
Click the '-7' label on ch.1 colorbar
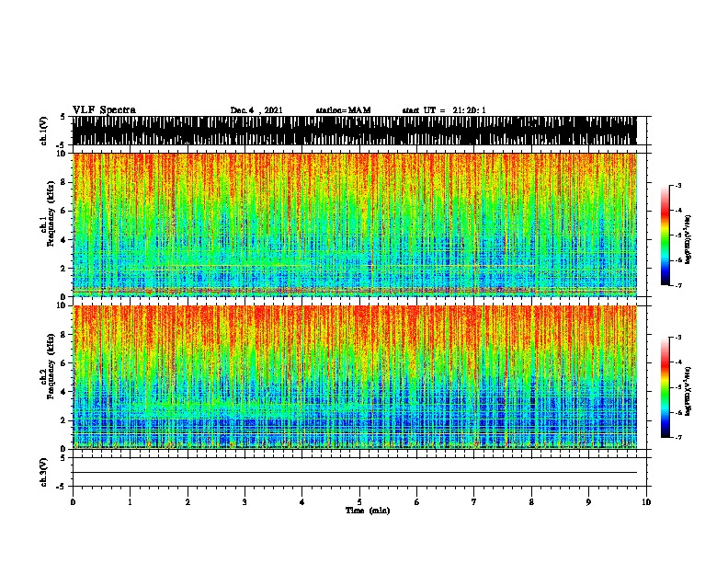pos(678,285)
